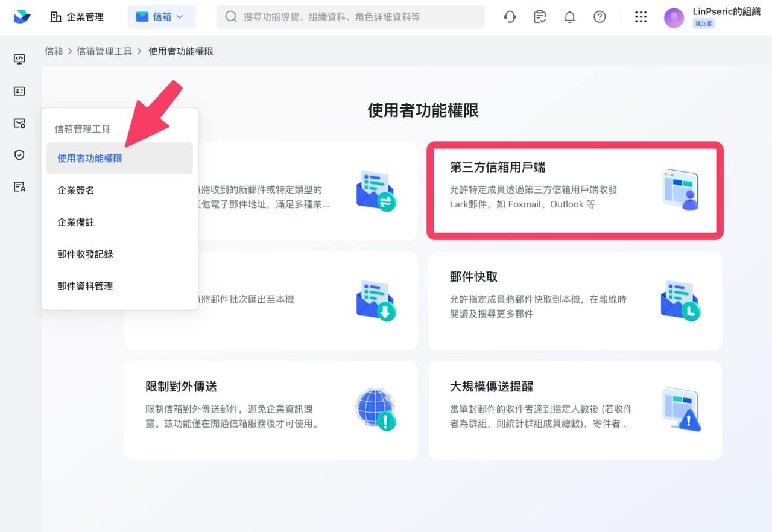Open the mail settings sidebar icon
This screenshot has height=532, width=772.
click(x=19, y=123)
